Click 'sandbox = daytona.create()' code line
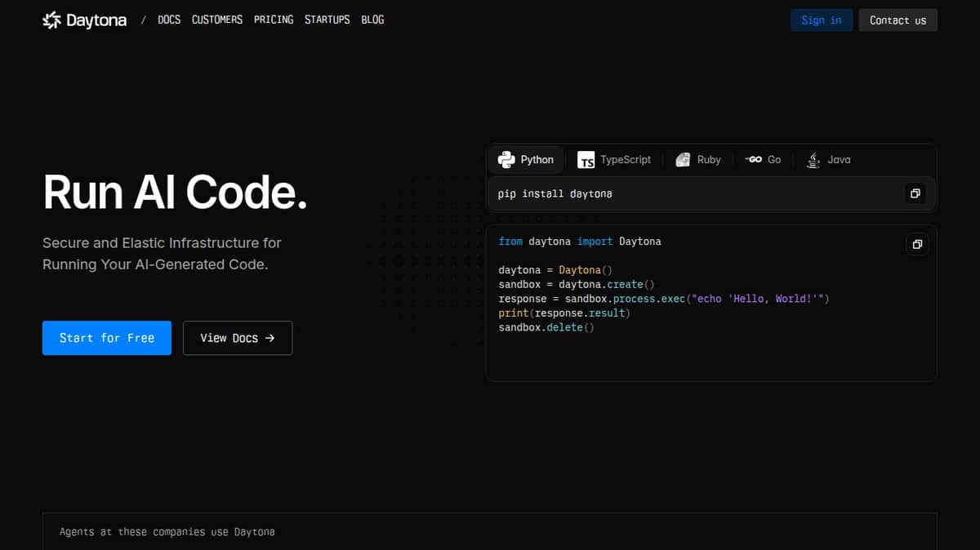 pos(577,284)
